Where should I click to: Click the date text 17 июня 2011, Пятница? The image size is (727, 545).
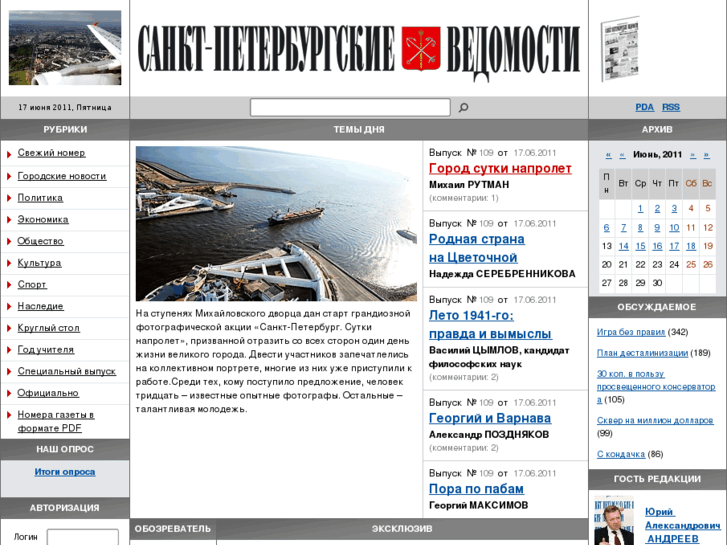[x=65, y=108]
